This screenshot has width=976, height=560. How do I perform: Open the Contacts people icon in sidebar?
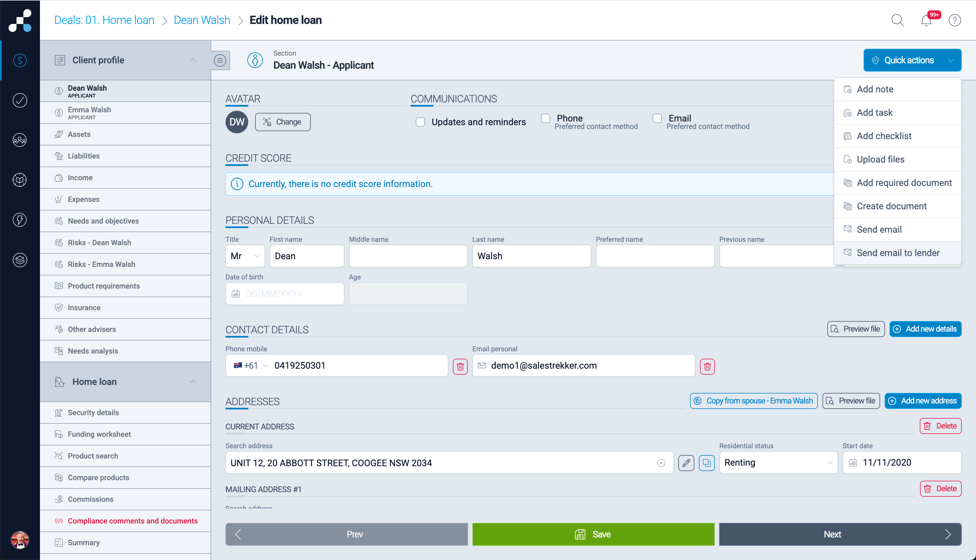pyautogui.click(x=20, y=140)
